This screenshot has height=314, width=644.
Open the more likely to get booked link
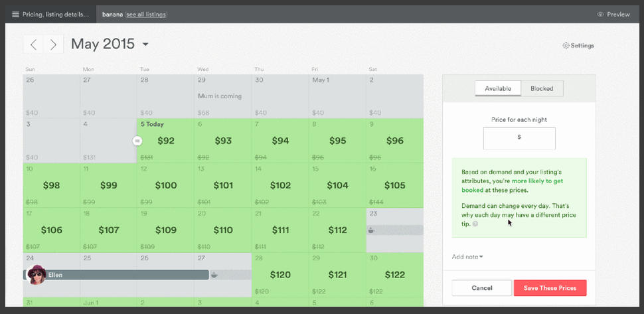point(512,185)
